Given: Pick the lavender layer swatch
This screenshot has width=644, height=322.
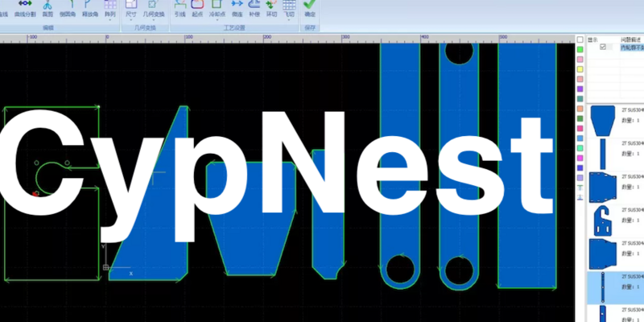Looking at the screenshot, I should click(580, 178).
